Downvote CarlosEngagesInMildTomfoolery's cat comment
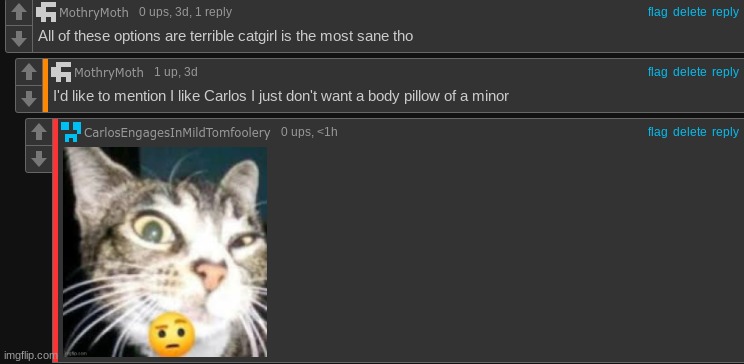Viewport: 744px width, 364px height. [x=39, y=159]
